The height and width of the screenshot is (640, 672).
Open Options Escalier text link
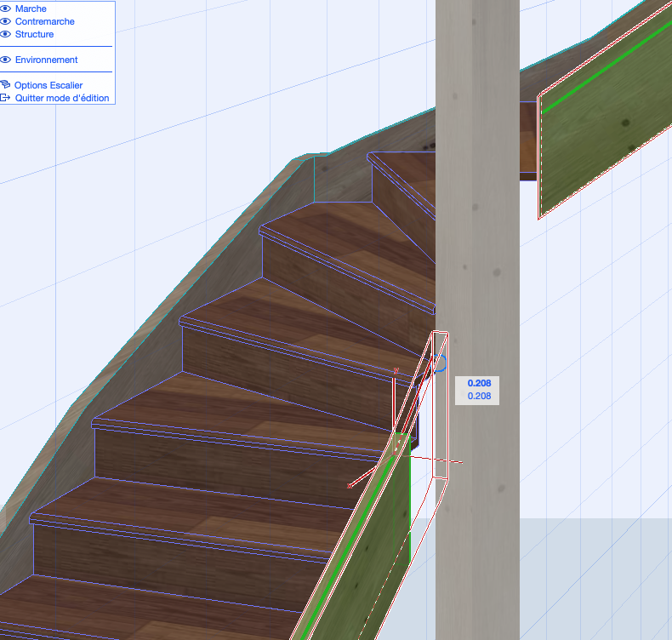tap(48, 85)
